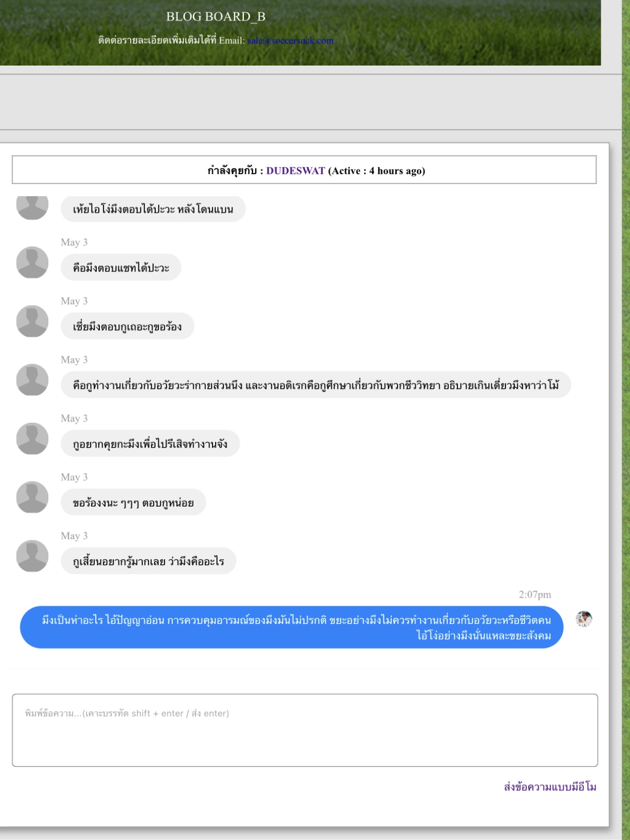Click the avatar beside the หลังโดนแบน message
Screen dimensions: 630x840
[x=32, y=207]
